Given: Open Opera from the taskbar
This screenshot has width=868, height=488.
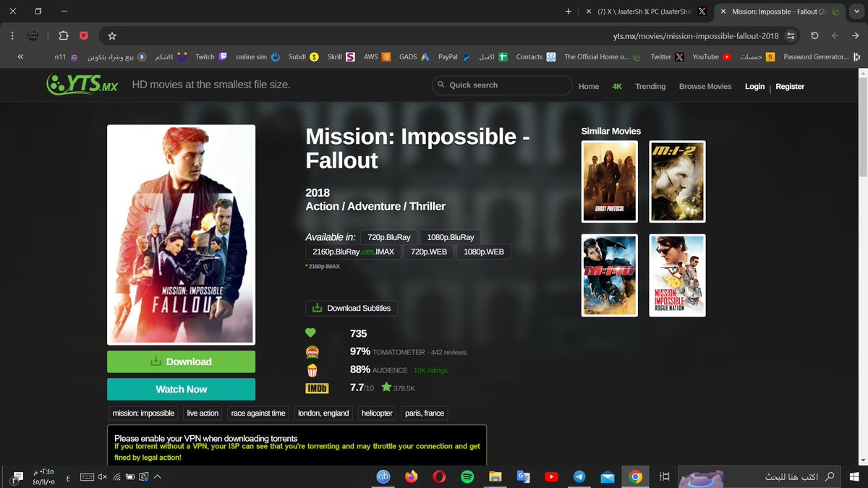Looking at the screenshot, I should (440, 476).
